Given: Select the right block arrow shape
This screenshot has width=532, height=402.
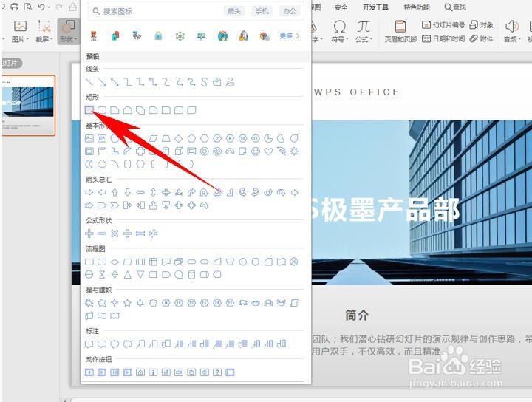Looking at the screenshot, I should 89,193.
